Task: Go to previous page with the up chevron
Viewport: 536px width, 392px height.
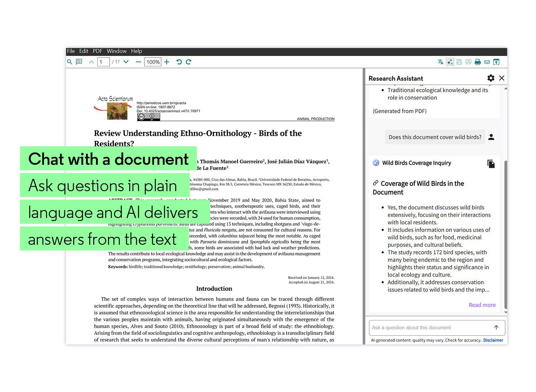Action: (x=91, y=62)
